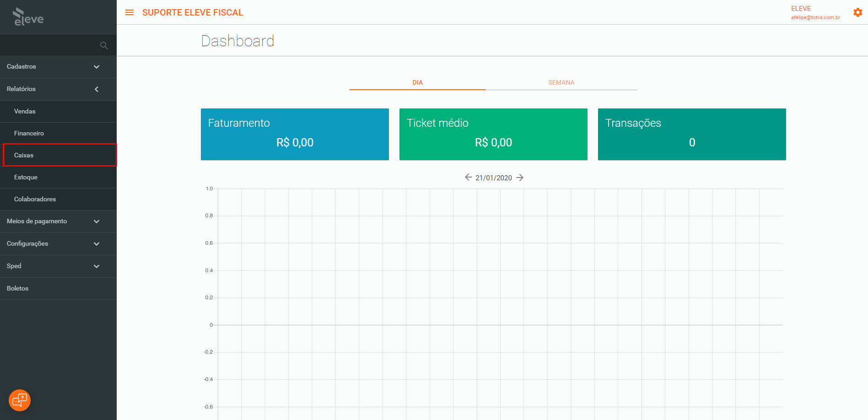Select the Sped menu label
The image size is (868, 420).
(14, 266)
